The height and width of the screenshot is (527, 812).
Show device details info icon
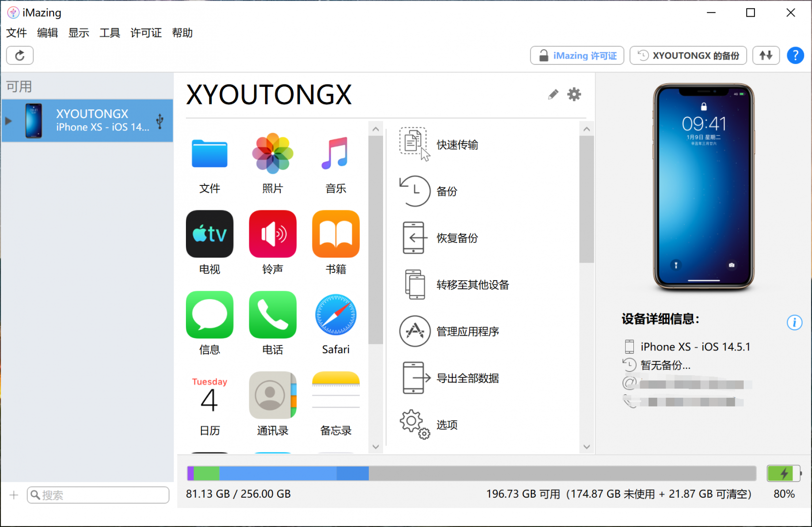(x=794, y=323)
